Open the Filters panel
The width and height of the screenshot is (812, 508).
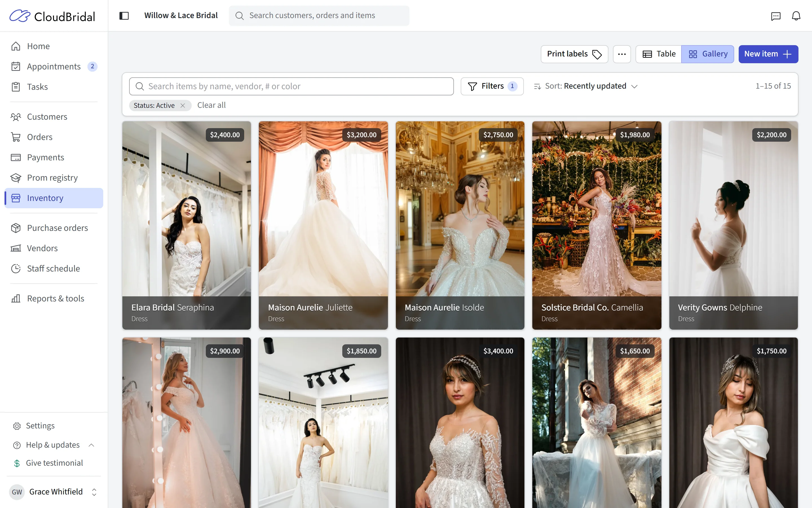(x=492, y=86)
